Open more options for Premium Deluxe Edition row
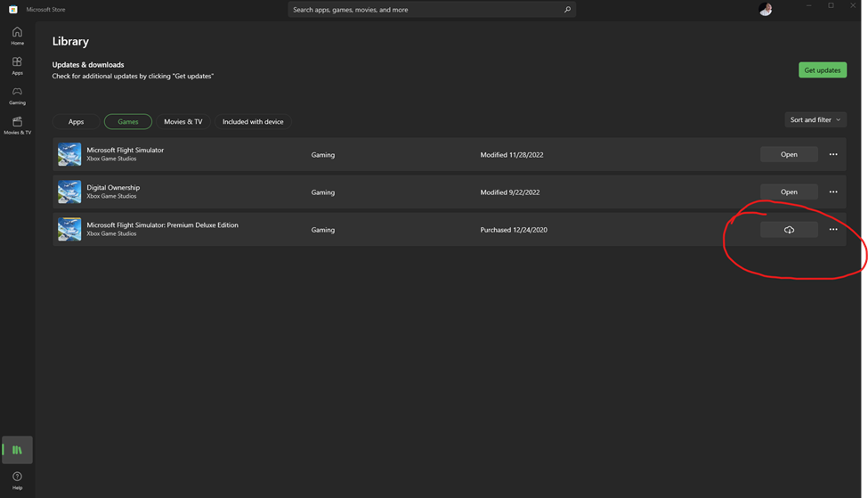This screenshot has width=868, height=498. tap(833, 229)
